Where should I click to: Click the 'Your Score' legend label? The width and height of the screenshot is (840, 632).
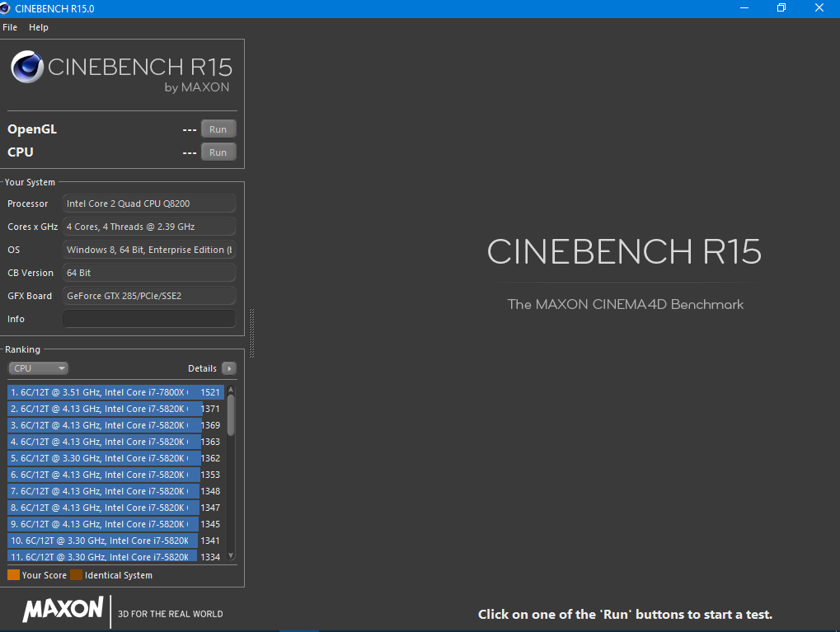point(45,575)
